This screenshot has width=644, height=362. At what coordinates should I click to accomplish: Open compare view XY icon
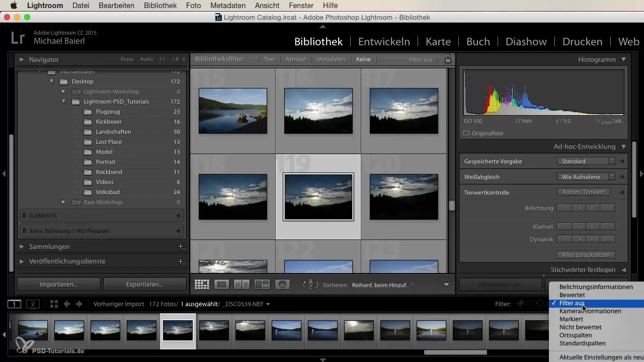tap(242, 284)
